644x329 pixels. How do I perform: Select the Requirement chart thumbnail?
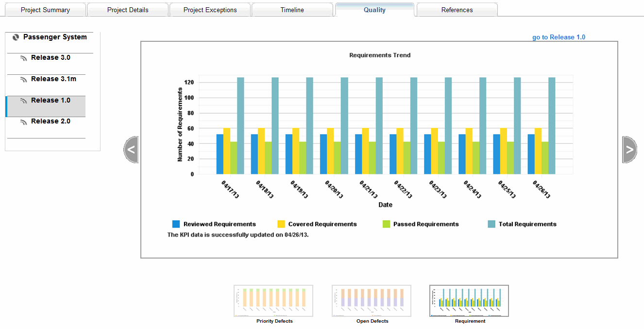pos(470,301)
